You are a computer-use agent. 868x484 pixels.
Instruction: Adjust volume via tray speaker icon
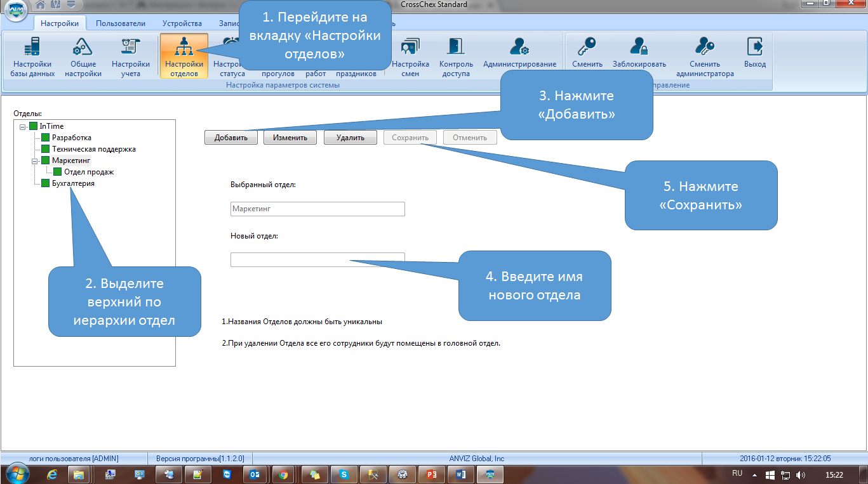click(x=800, y=474)
